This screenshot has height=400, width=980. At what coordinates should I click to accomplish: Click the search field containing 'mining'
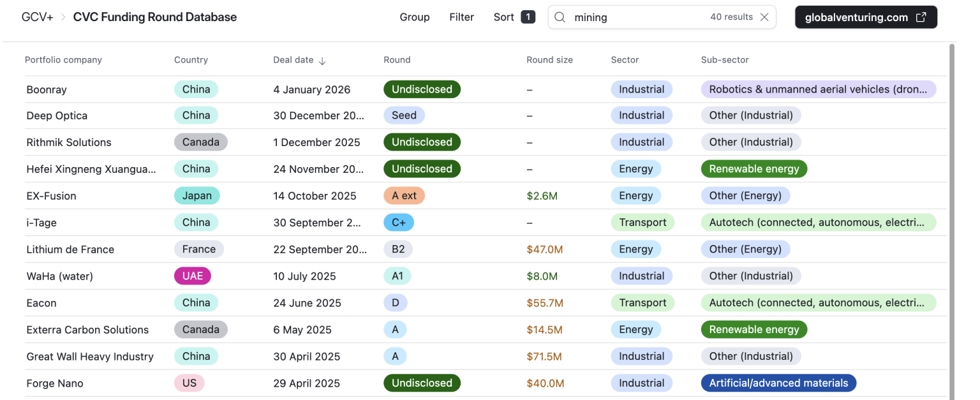click(638, 17)
